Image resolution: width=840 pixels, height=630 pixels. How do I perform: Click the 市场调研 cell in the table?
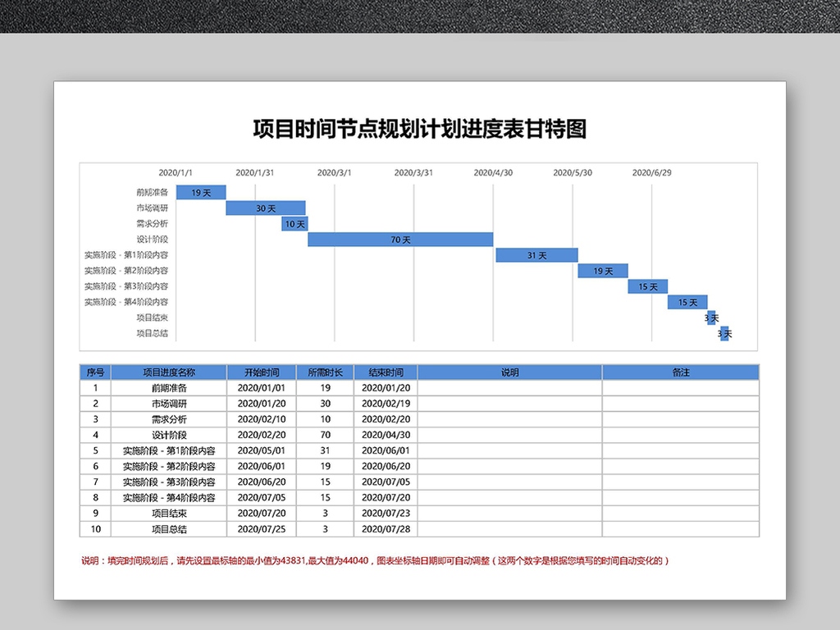tap(169, 404)
